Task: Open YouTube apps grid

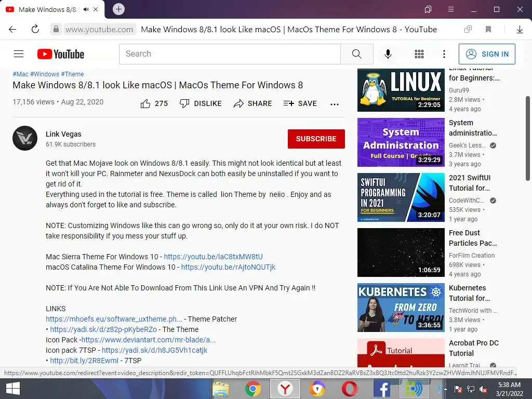Action: click(419, 54)
